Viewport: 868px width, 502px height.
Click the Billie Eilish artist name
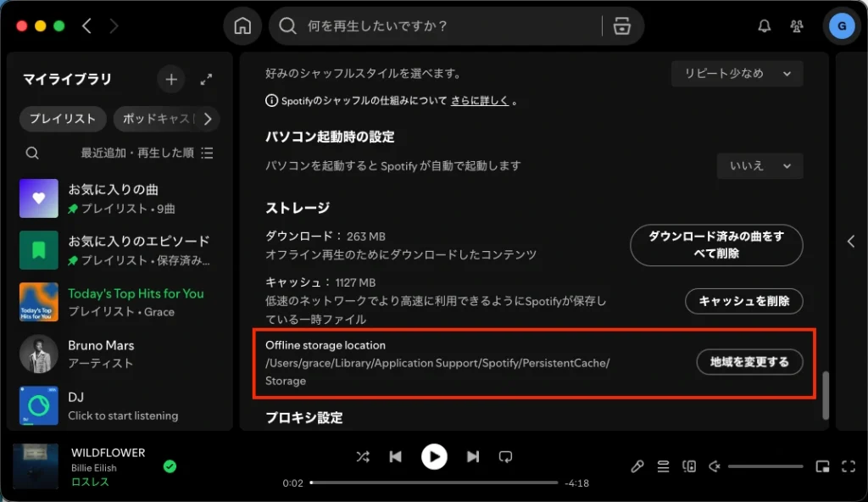(x=93, y=467)
